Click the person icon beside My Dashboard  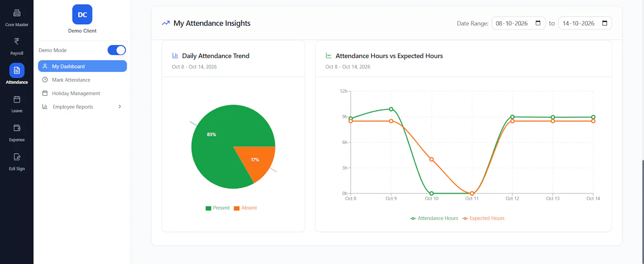(45, 66)
